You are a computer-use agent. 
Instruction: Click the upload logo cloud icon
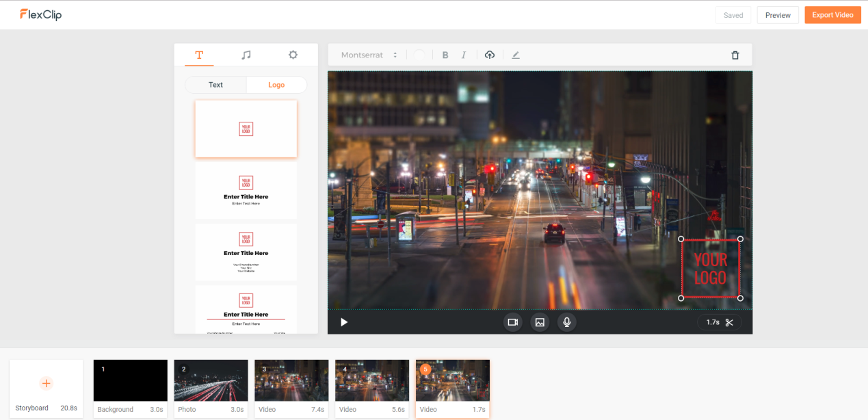pyautogui.click(x=490, y=55)
